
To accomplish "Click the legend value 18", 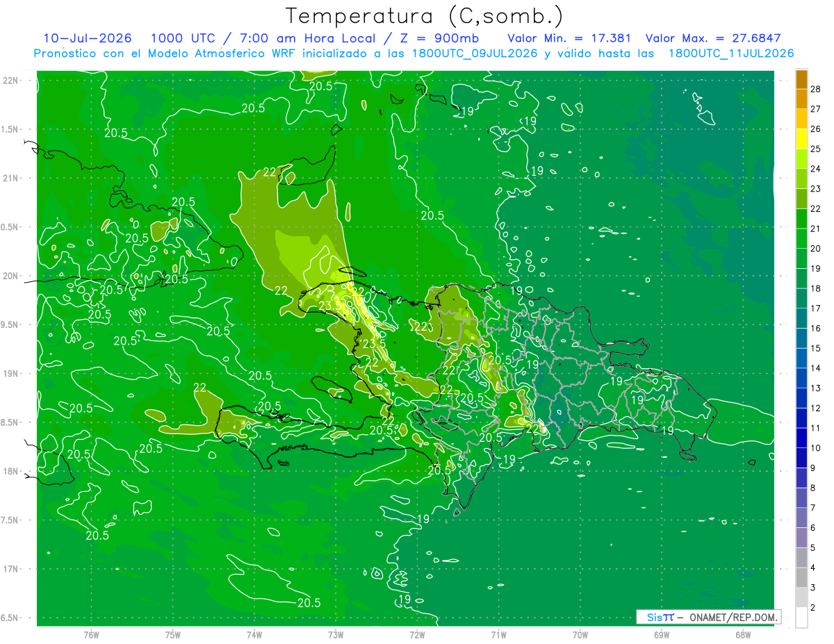I will pyautogui.click(x=816, y=288).
